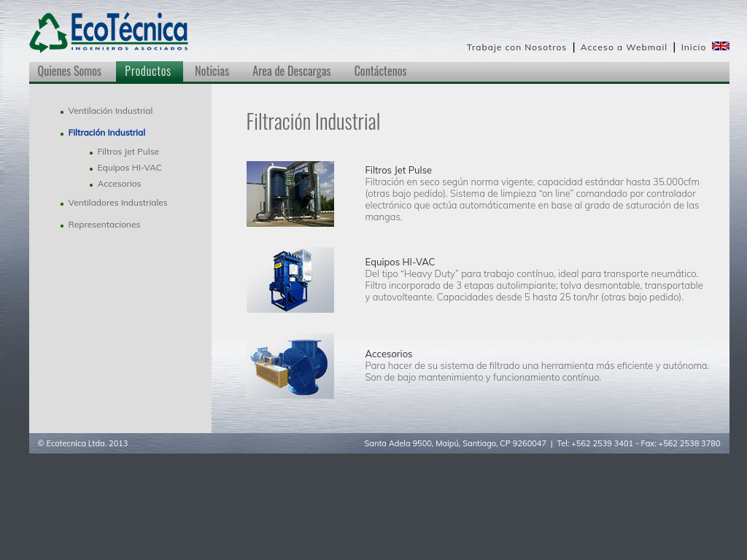
Task: Go to the Contáctenos page
Action: click(x=380, y=71)
